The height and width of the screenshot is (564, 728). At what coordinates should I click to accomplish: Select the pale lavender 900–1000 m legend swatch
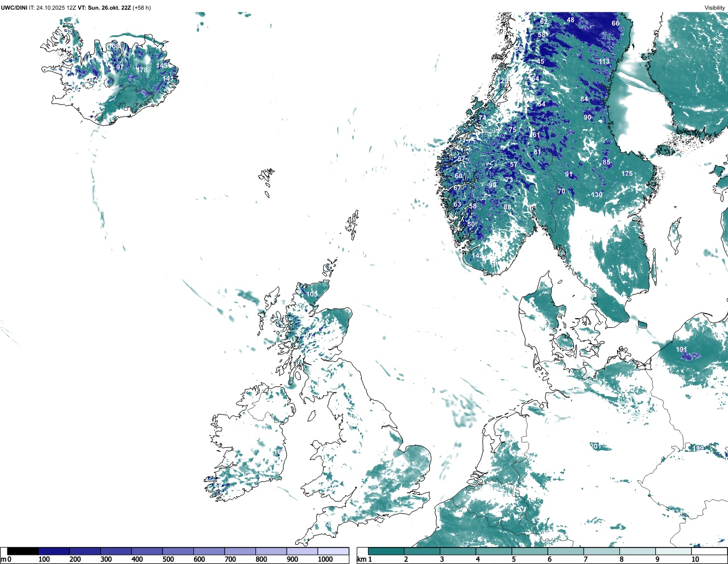coord(302,551)
